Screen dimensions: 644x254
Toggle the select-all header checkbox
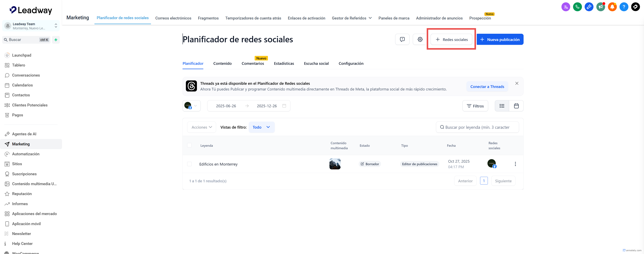[x=189, y=145]
